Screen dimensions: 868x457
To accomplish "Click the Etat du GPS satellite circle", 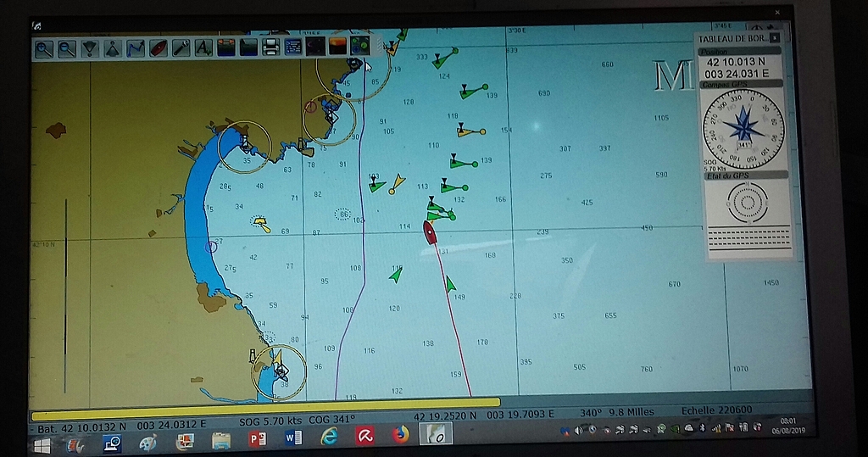I will pyautogui.click(x=747, y=203).
